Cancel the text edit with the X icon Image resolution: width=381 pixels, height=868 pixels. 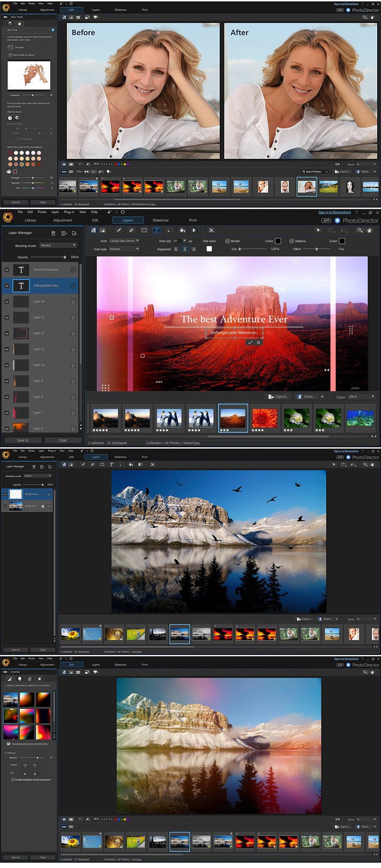click(259, 342)
